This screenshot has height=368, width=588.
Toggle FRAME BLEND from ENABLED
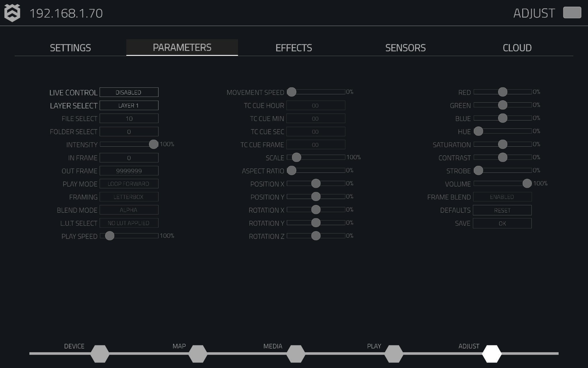[x=502, y=196]
